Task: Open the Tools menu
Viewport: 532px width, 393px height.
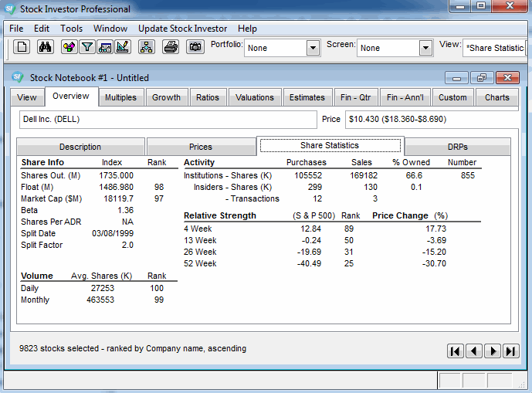Action: (x=72, y=29)
